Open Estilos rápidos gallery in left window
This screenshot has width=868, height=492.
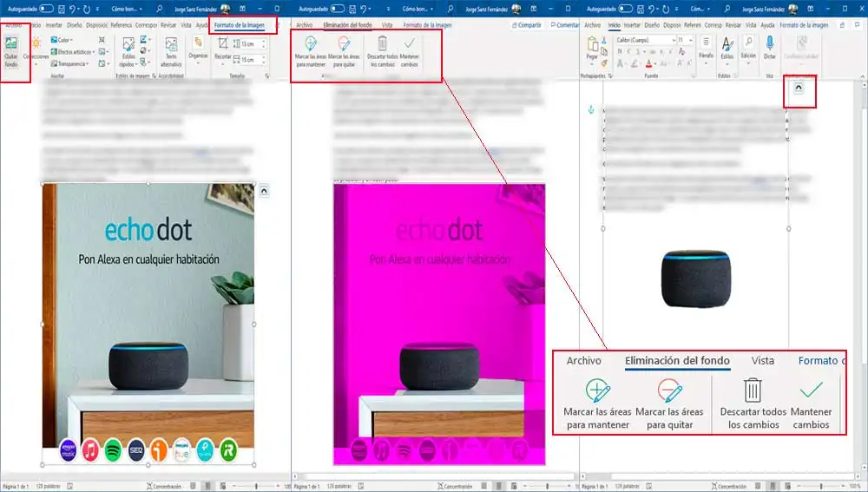coord(128,52)
